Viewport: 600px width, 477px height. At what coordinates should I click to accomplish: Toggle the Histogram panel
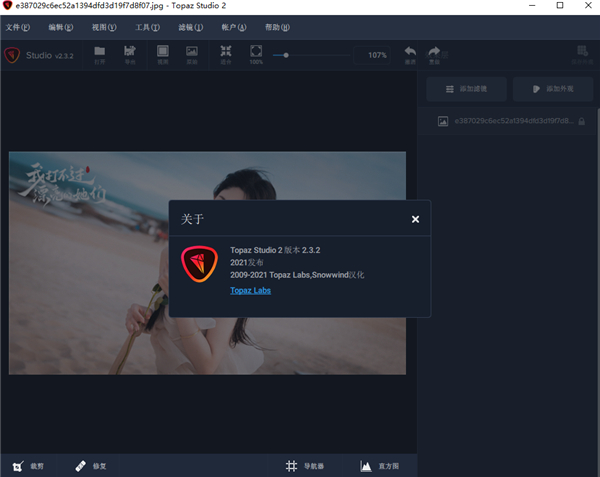tap(378, 465)
